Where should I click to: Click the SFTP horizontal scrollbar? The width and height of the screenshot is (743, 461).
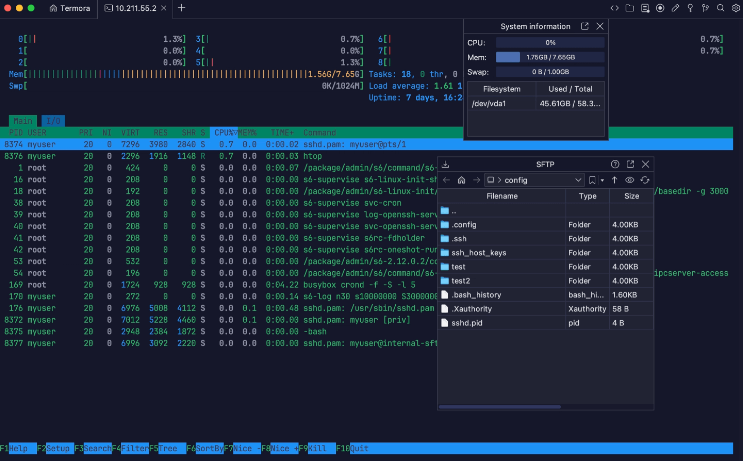click(x=500, y=407)
